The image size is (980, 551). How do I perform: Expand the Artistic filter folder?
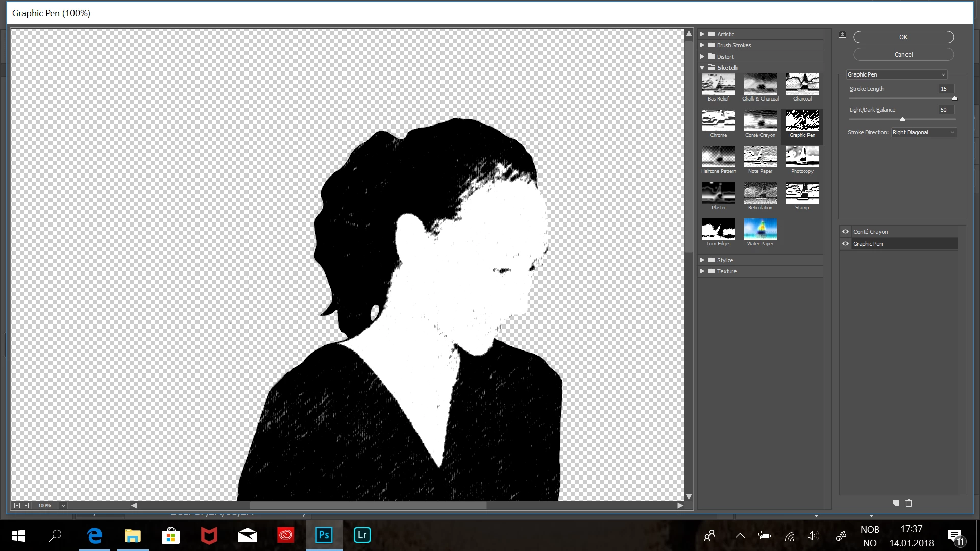[x=703, y=34]
